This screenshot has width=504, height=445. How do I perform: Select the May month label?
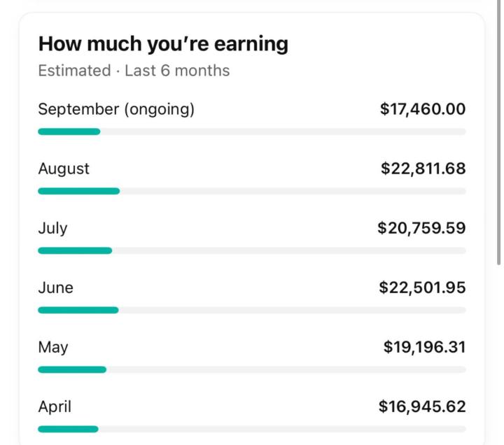pyautogui.click(x=53, y=347)
